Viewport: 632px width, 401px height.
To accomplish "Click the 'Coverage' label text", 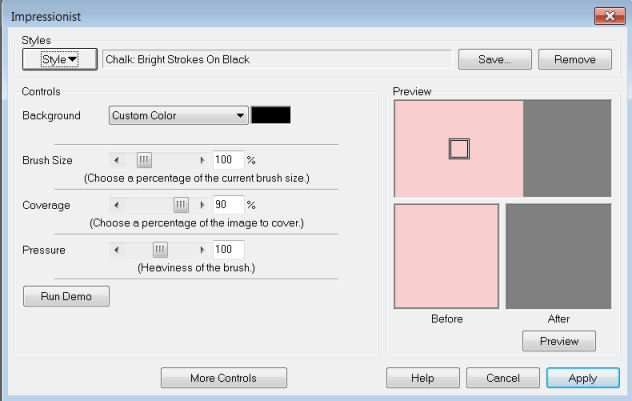I will click(x=46, y=206).
